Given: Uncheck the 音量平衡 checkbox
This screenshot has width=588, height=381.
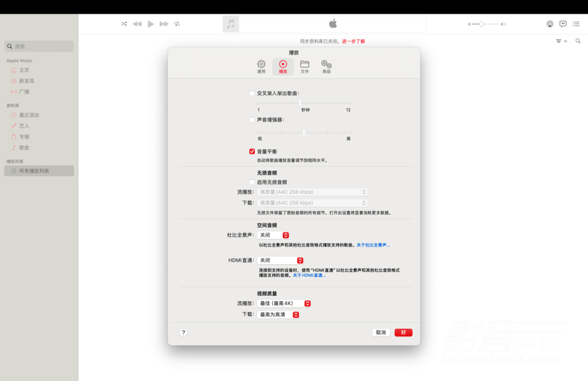Looking at the screenshot, I should click(x=252, y=151).
